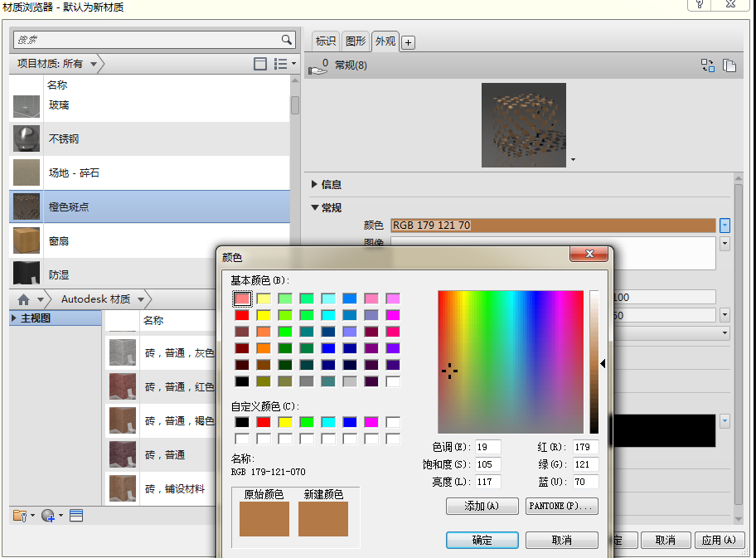
Task: Open the 项目材质 filter dropdown
Action: pyautogui.click(x=94, y=64)
